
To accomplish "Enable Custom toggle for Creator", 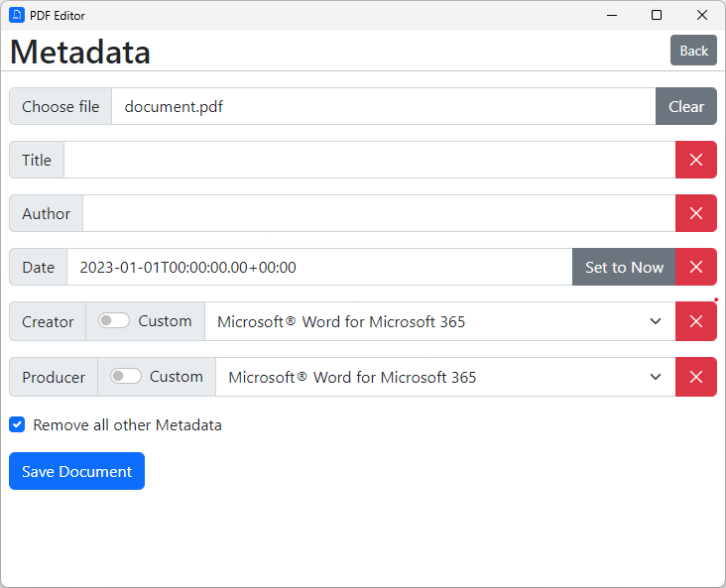I will pyautogui.click(x=114, y=321).
